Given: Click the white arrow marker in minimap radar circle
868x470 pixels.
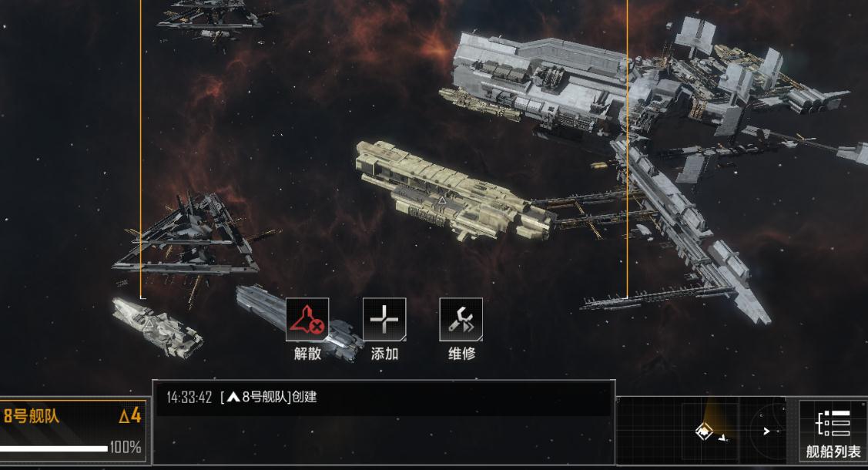Looking at the screenshot, I should coord(766,431).
